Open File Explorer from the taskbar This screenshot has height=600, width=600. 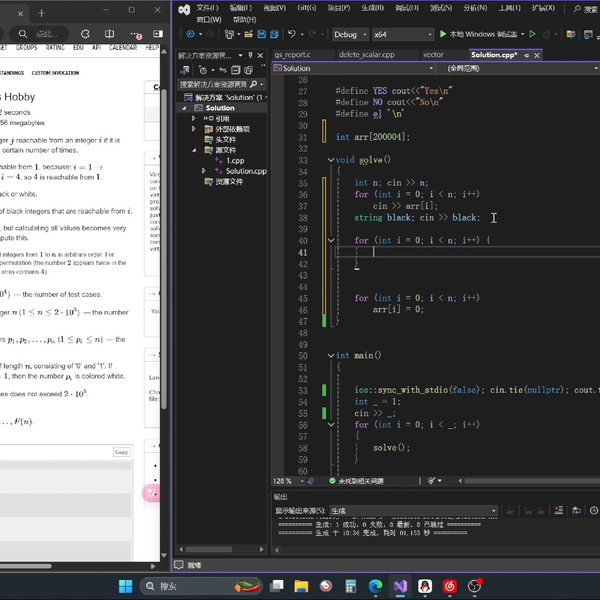click(x=299, y=586)
